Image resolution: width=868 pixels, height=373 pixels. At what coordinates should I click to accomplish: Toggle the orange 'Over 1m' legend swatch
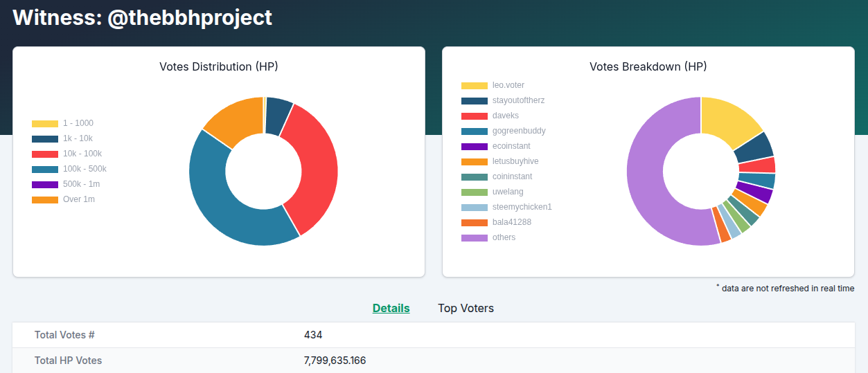tap(45, 200)
